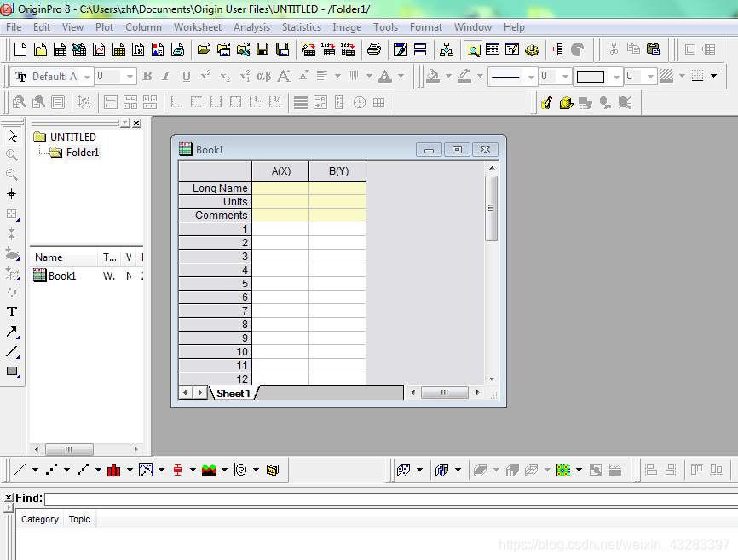Select the Line drawing tool
This screenshot has height=560, width=738.
[x=12, y=351]
